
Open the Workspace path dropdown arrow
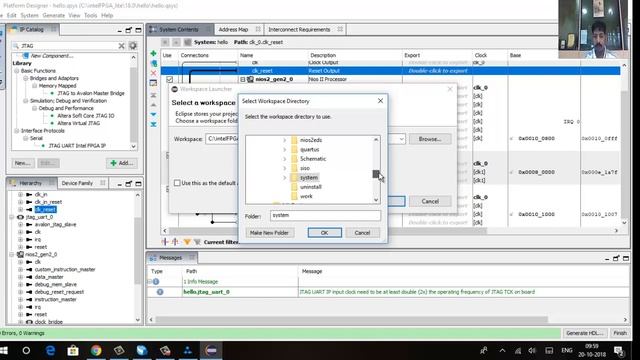pyautogui.click(x=401, y=139)
